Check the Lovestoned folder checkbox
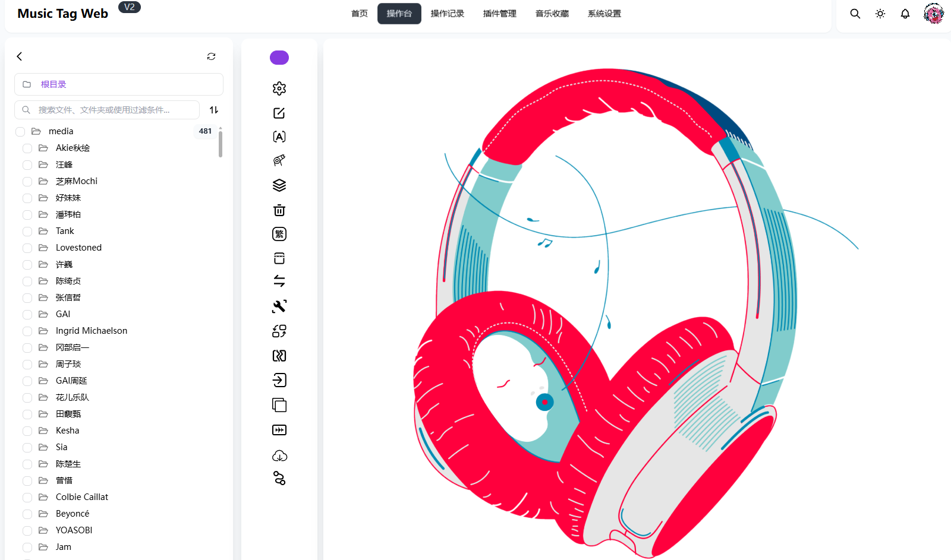 click(x=27, y=248)
